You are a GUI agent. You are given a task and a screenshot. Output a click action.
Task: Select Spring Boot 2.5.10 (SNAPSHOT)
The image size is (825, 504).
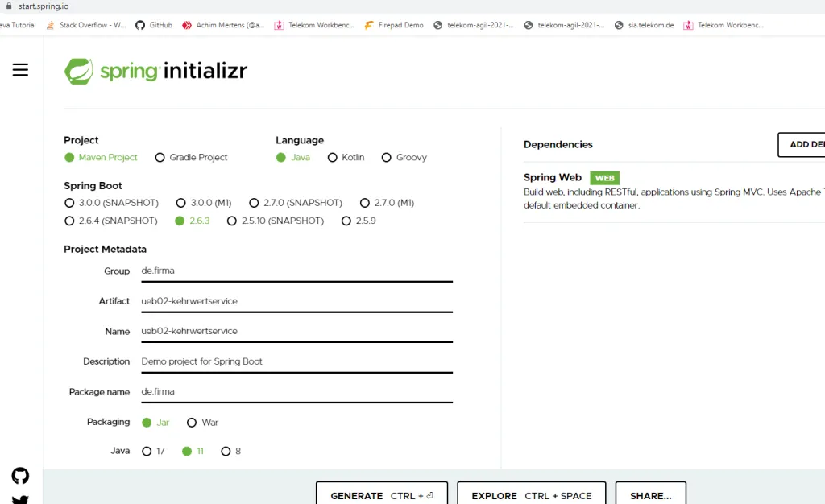click(276, 221)
